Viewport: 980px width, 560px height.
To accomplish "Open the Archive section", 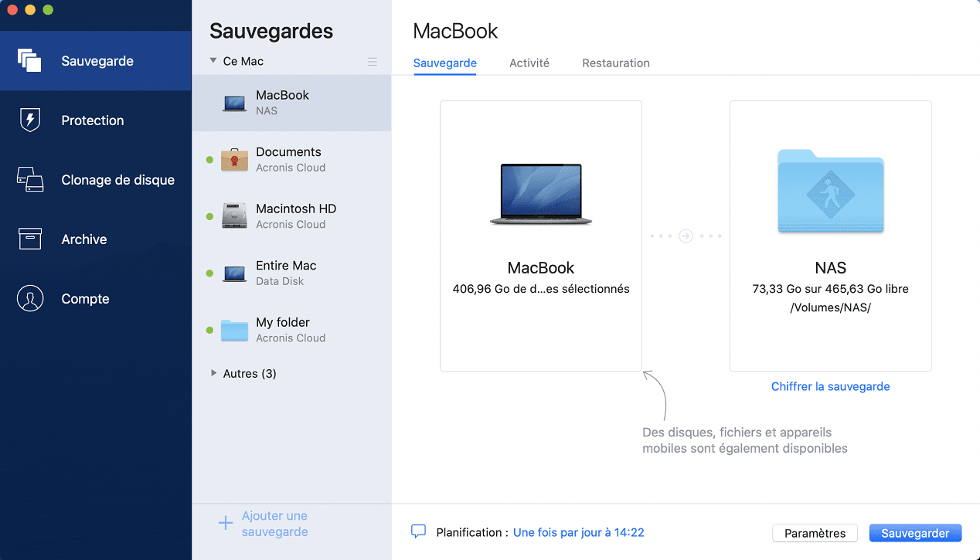I will (x=96, y=239).
